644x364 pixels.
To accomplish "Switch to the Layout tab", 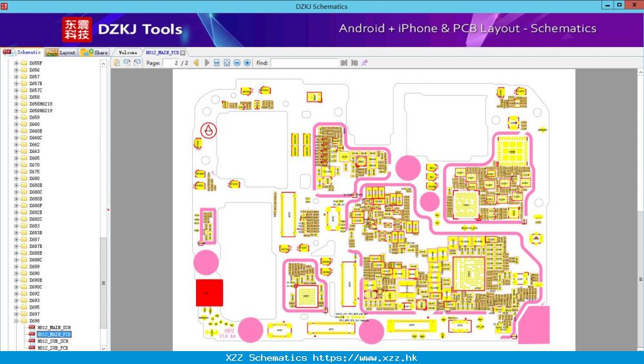I will (x=61, y=52).
